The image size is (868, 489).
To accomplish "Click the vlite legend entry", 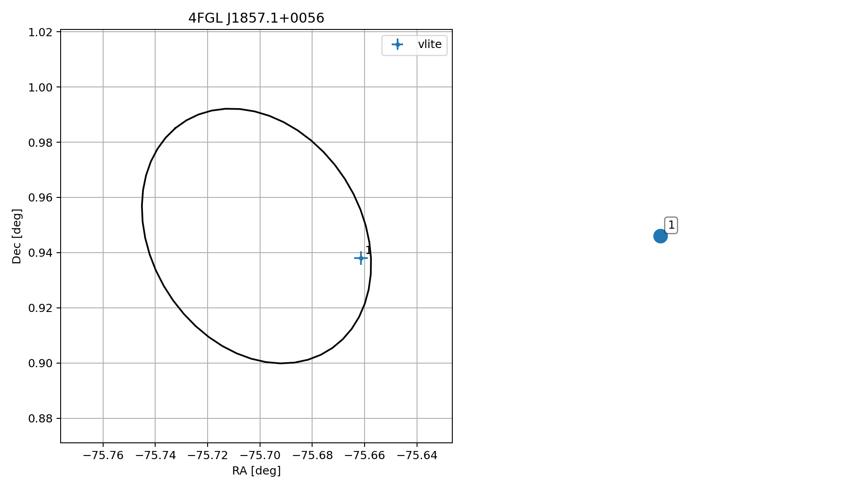I will 414,44.
